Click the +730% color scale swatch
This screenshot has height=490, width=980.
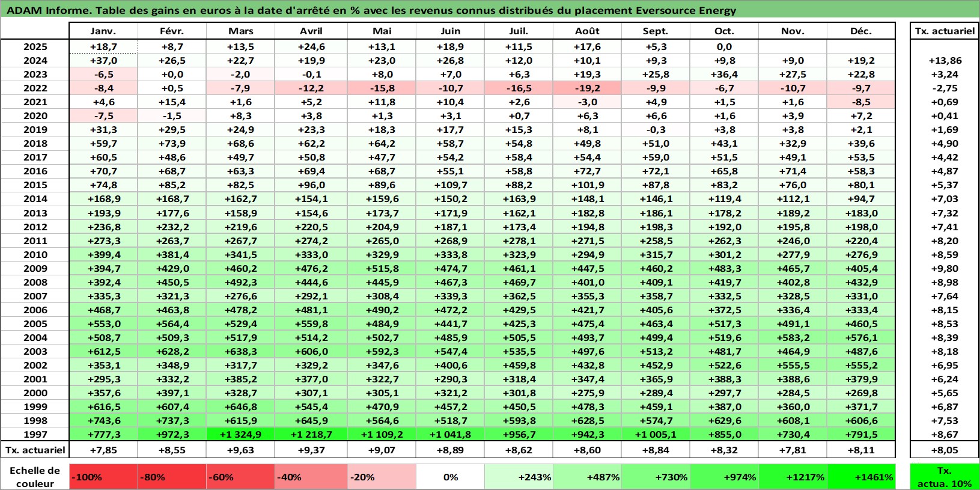click(656, 477)
